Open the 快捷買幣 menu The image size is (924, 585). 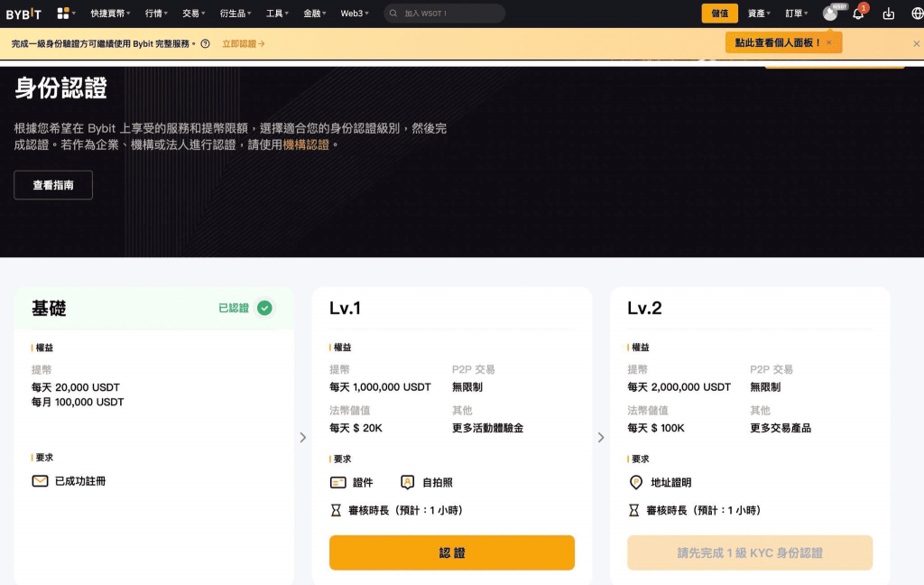[110, 13]
